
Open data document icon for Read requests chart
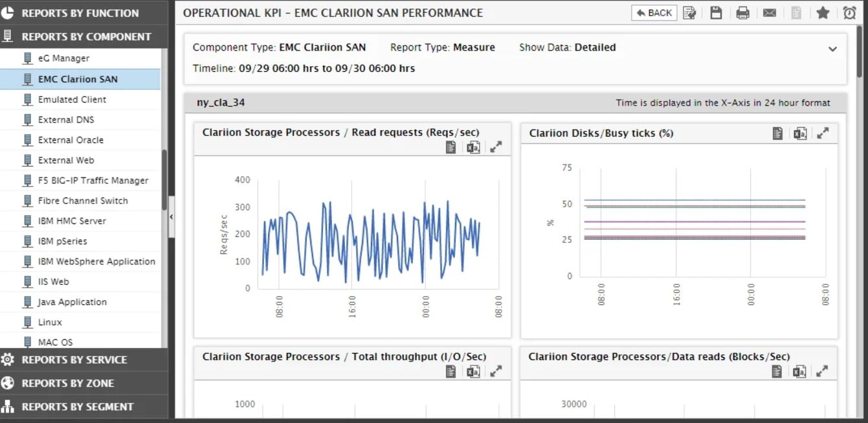pyautogui.click(x=451, y=148)
